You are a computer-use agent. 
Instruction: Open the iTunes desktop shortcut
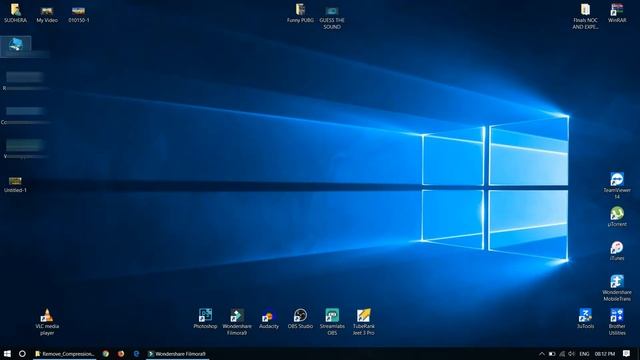(617, 251)
